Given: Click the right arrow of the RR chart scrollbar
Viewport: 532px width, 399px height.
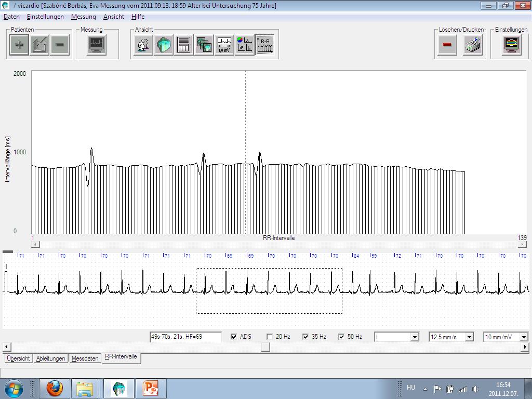Looking at the screenshot, I should (x=523, y=244).
